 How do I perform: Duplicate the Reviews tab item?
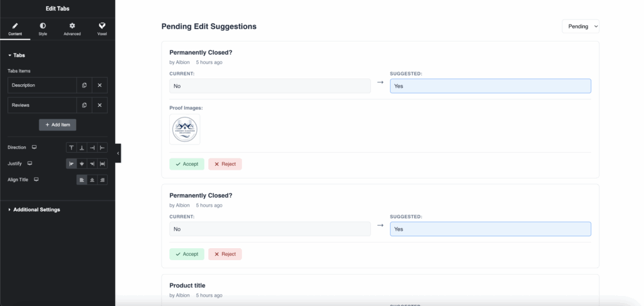(84, 105)
